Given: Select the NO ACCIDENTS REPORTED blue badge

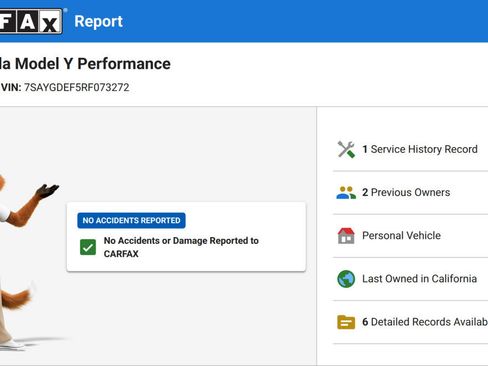Looking at the screenshot, I should point(131,220).
